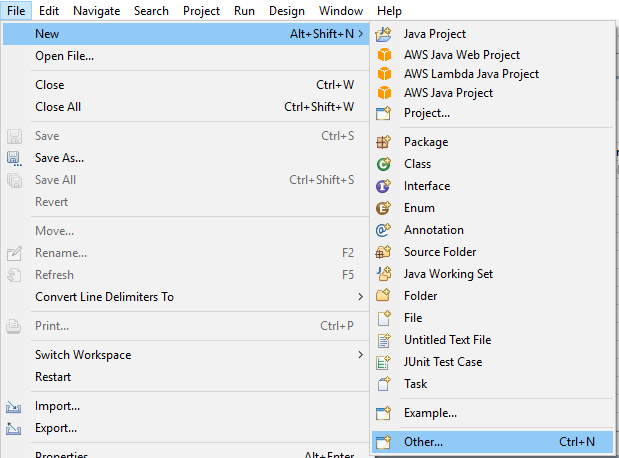Select the Annotation icon
This screenshot has height=458, width=619.
[383, 230]
